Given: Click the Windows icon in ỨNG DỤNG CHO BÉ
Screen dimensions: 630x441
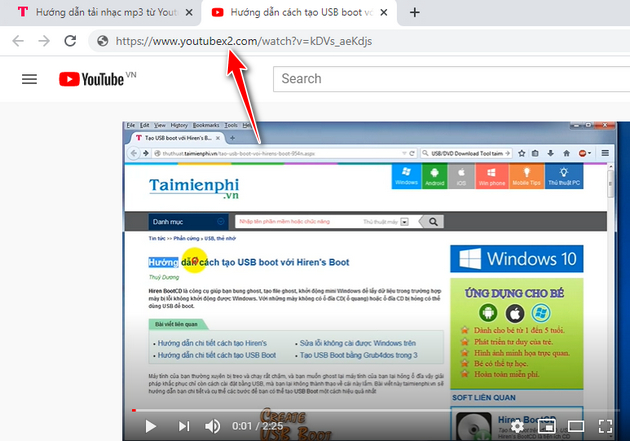Looking at the screenshot, I should 541,313.
